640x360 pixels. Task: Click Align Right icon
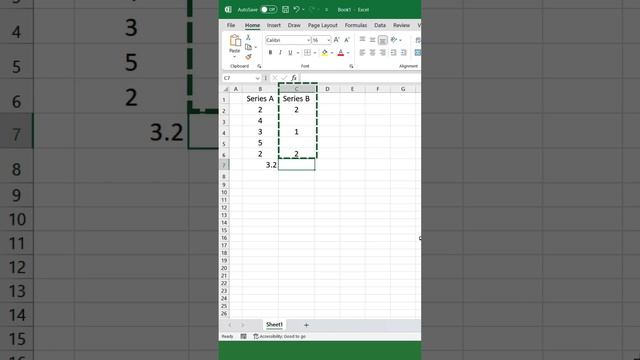tap(382, 53)
